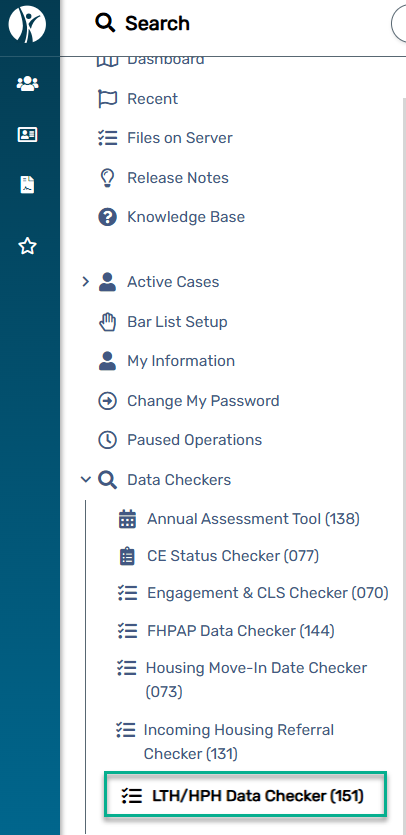Select the ID card icon in sidebar
The height and width of the screenshot is (835, 406).
click(28, 135)
